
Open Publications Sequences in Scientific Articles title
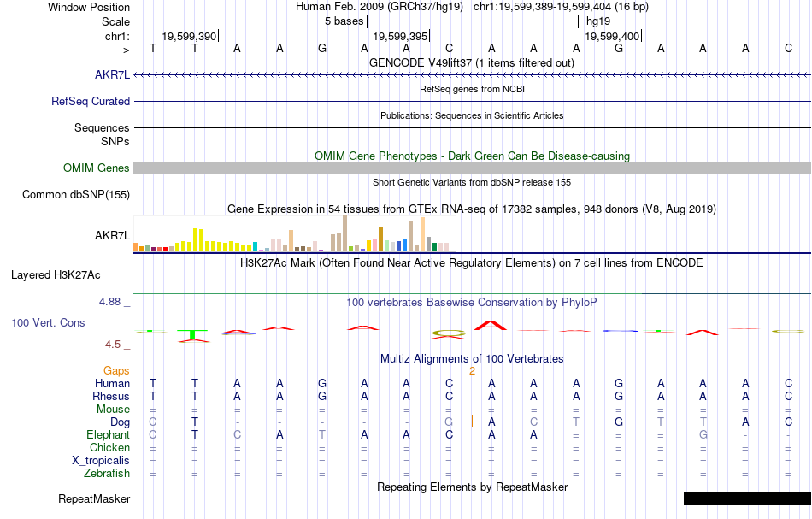pos(472,115)
